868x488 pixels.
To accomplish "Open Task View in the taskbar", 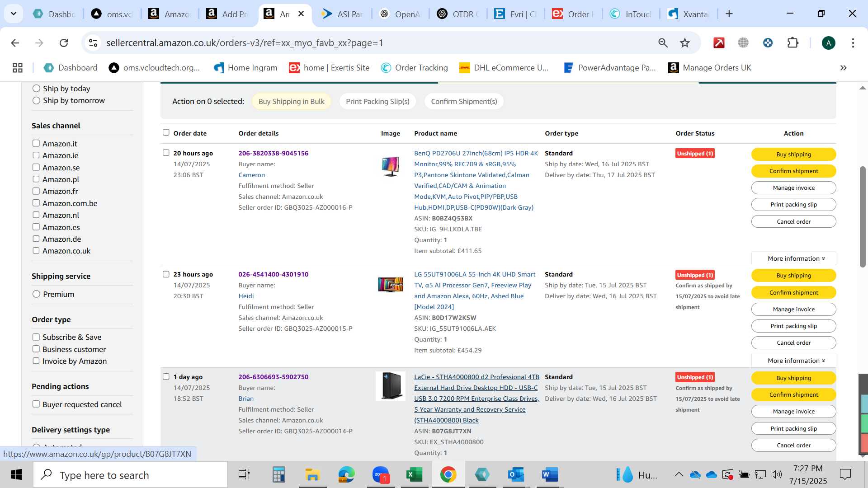I will (244, 475).
